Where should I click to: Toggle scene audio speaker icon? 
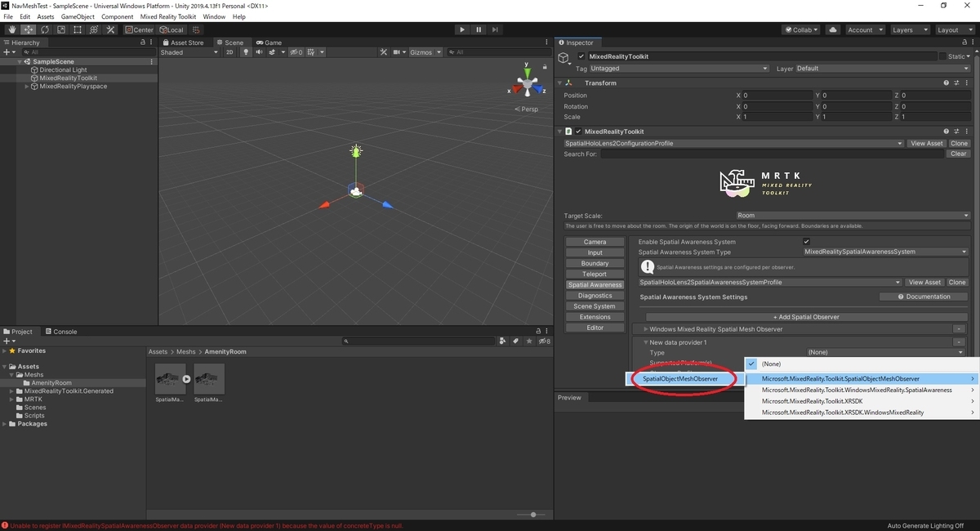(x=259, y=52)
